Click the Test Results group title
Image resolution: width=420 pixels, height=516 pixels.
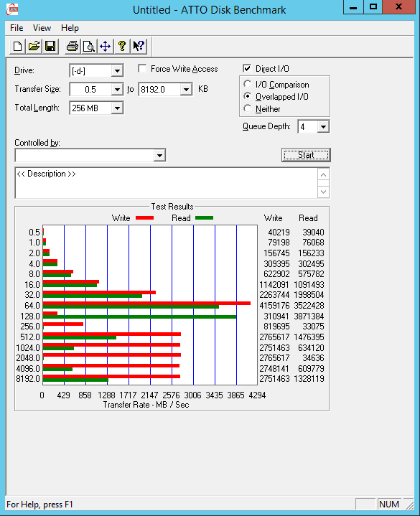(172, 207)
